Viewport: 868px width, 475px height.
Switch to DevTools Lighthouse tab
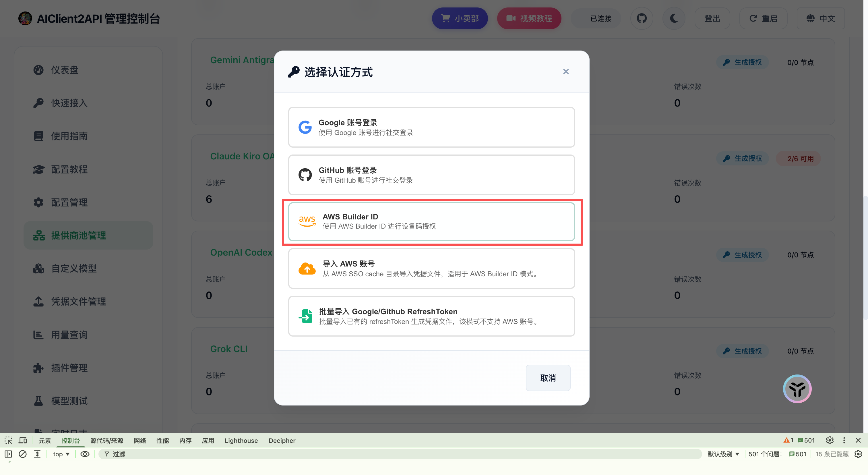241,440
